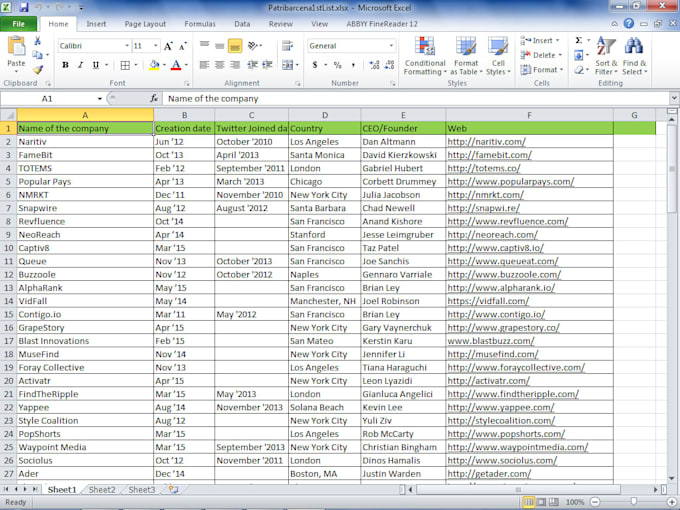Switch to the Sheet2 worksheet tab
680x510 pixels.
tap(101, 490)
